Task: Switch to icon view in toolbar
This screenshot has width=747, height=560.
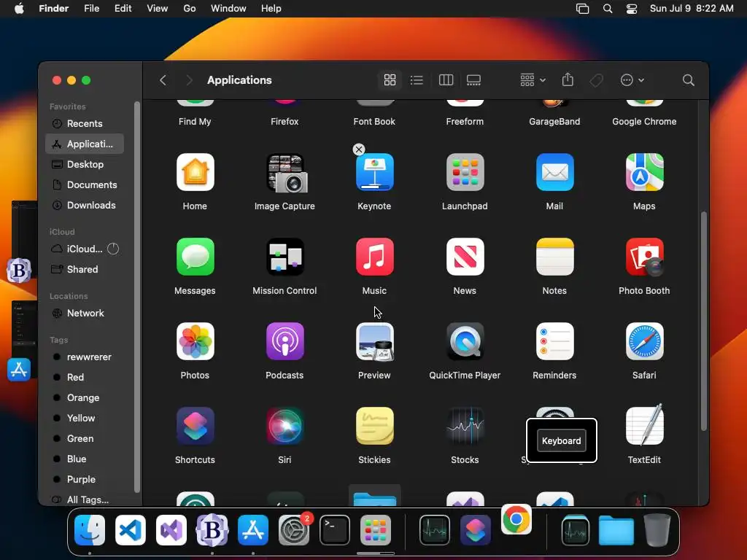Action: pyautogui.click(x=390, y=80)
